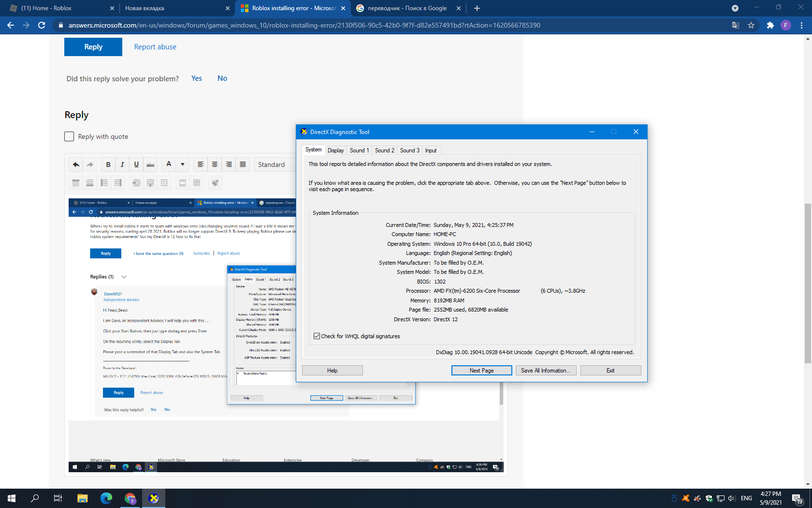Answer Yes to reply solved problem
This screenshot has width=812, height=508.
pos(197,78)
